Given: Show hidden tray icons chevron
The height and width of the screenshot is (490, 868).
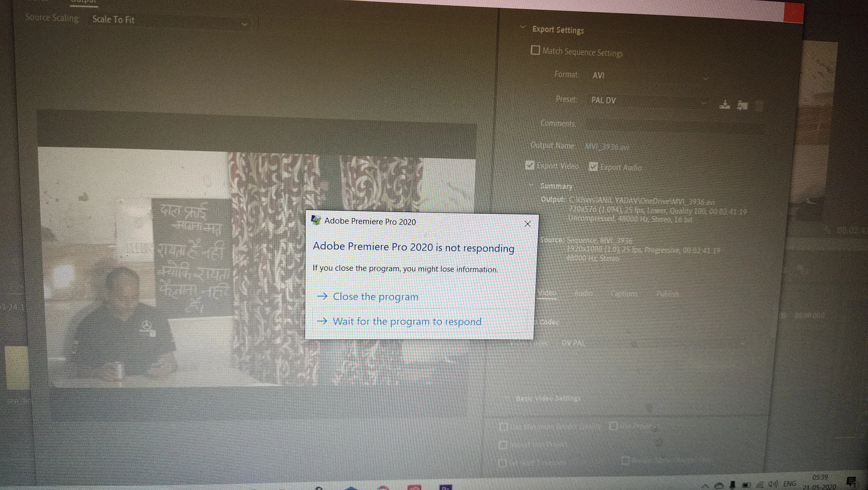Looking at the screenshot, I should coord(705,486).
